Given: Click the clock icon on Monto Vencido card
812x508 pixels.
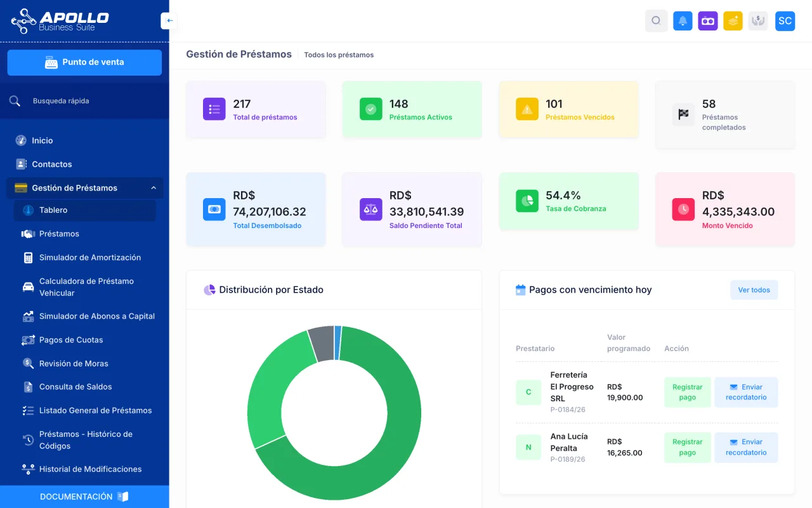Looking at the screenshot, I should tap(684, 210).
